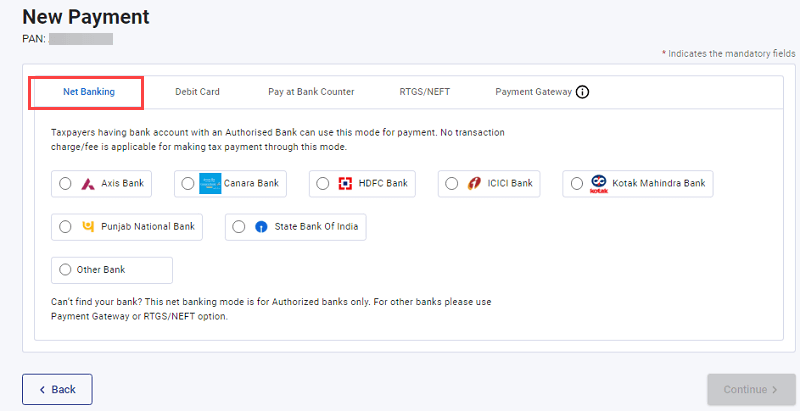This screenshot has width=800, height=411.
Task: Click the ICICI Bank logo icon
Action: pos(474,184)
